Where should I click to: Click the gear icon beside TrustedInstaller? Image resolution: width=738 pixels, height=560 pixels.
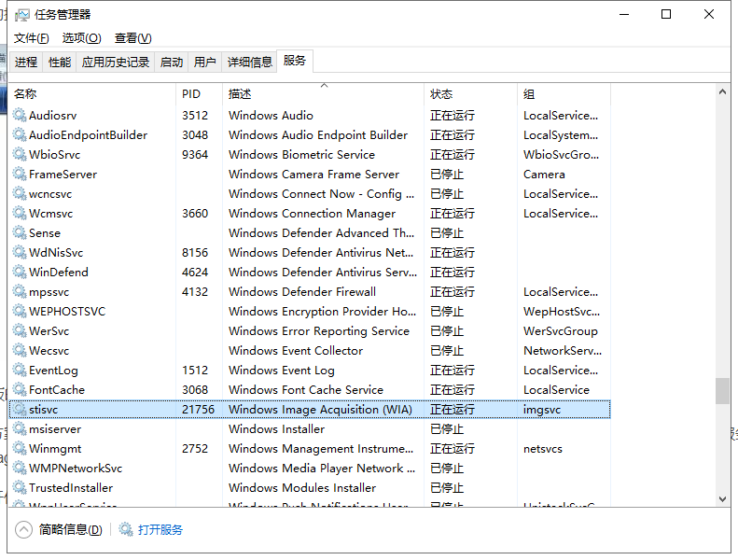pos(20,487)
